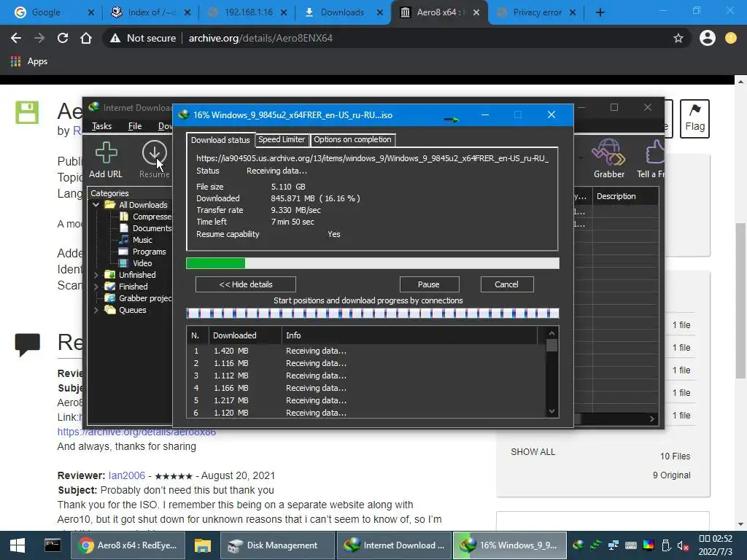Viewport: 747px width, 560px height.
Task: Click the Description column header
Action: click(x=625, y=196)
